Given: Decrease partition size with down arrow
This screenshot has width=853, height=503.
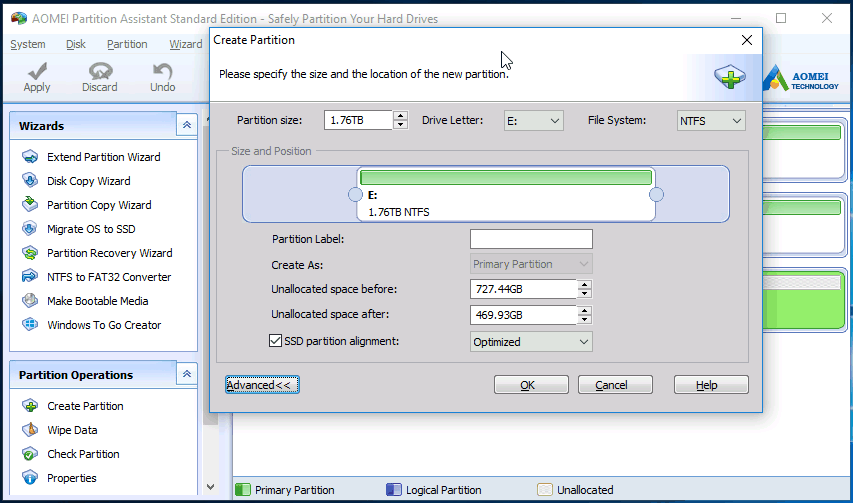Looking at the screenshot, I should [x=400, y=125].
